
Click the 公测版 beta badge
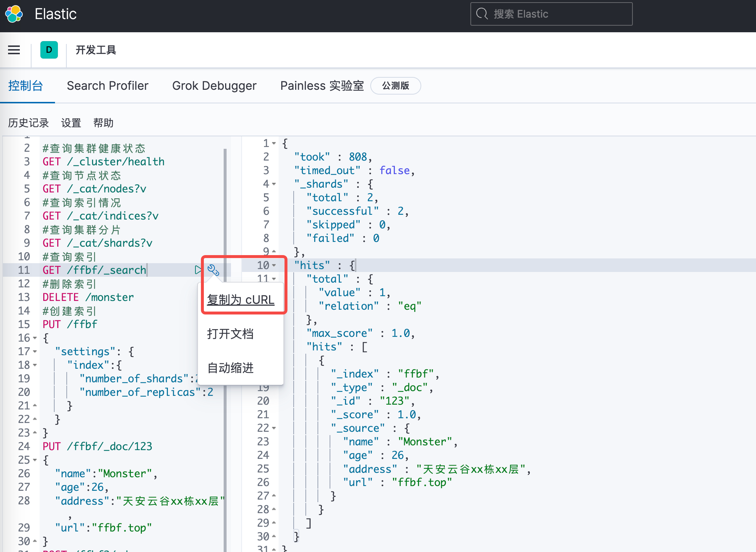pos(396,86)
